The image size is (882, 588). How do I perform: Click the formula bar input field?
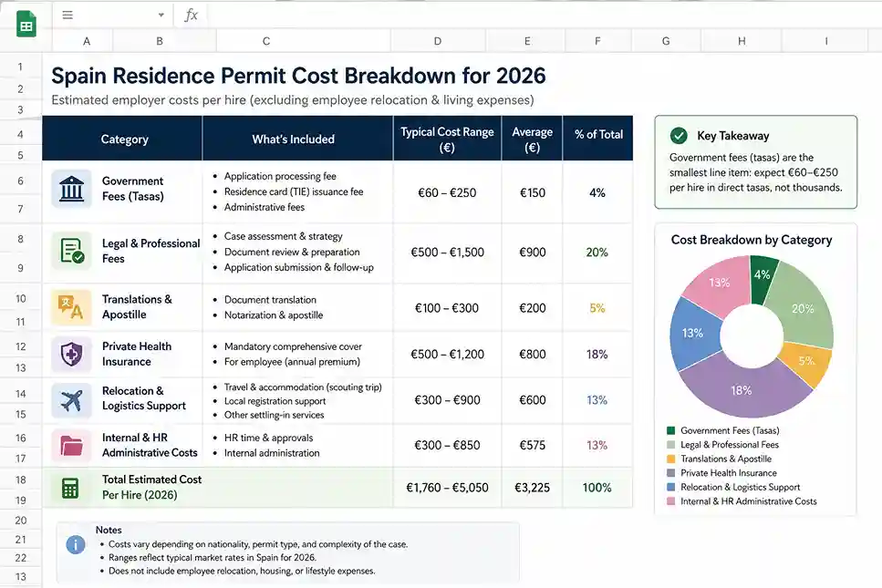tap(543, 15)
